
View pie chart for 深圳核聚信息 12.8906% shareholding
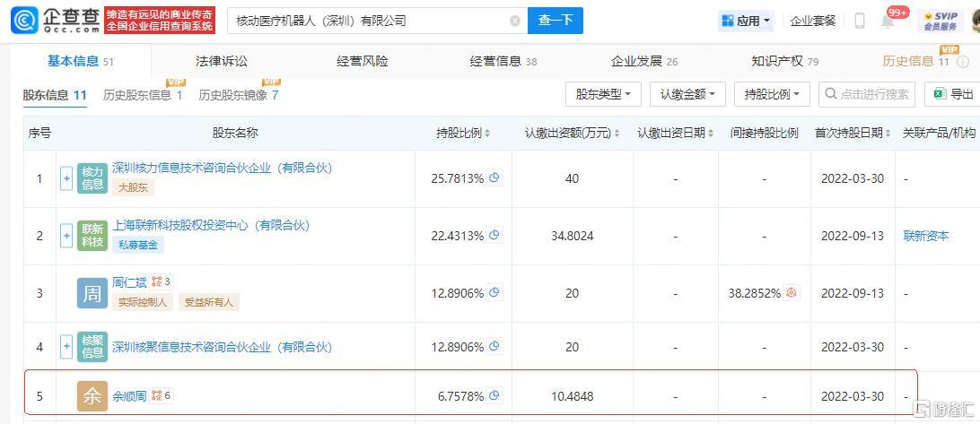494,347
